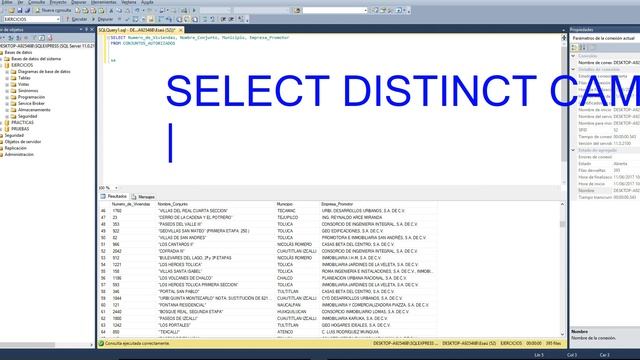This screenshot has width=640, height=360.
Task: Select Bases de datos del sistema folder
Action: pos(36,59)
